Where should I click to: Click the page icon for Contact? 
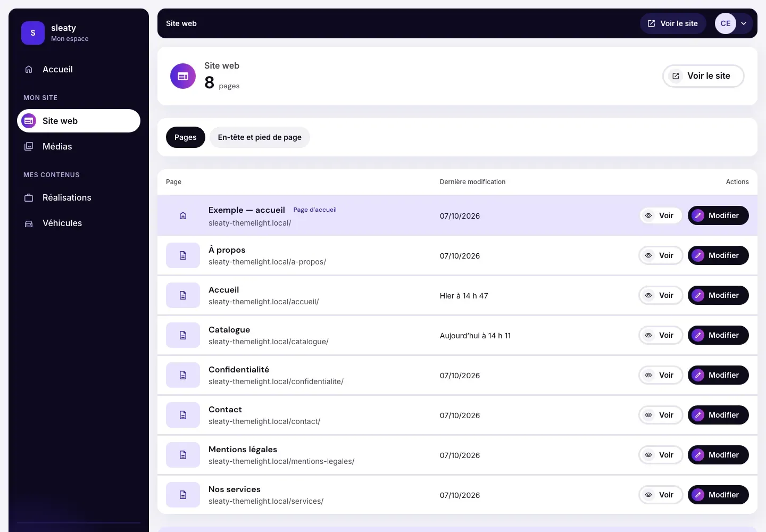(x=183, y=415)
